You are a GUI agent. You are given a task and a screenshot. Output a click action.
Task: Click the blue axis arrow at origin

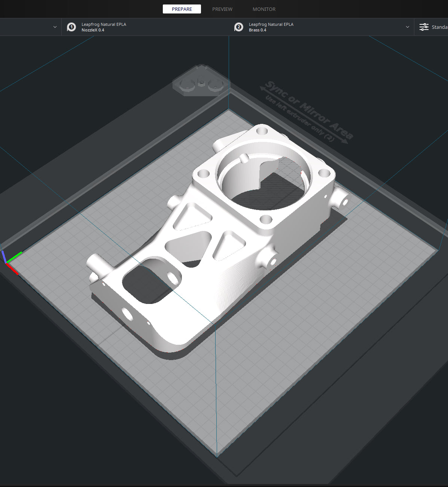[x=3, y=256]
